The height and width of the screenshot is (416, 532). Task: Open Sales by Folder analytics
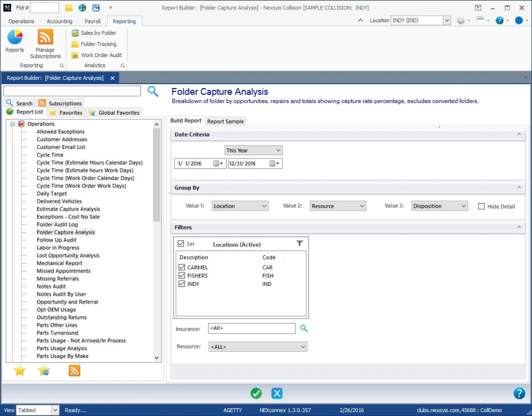98,33
